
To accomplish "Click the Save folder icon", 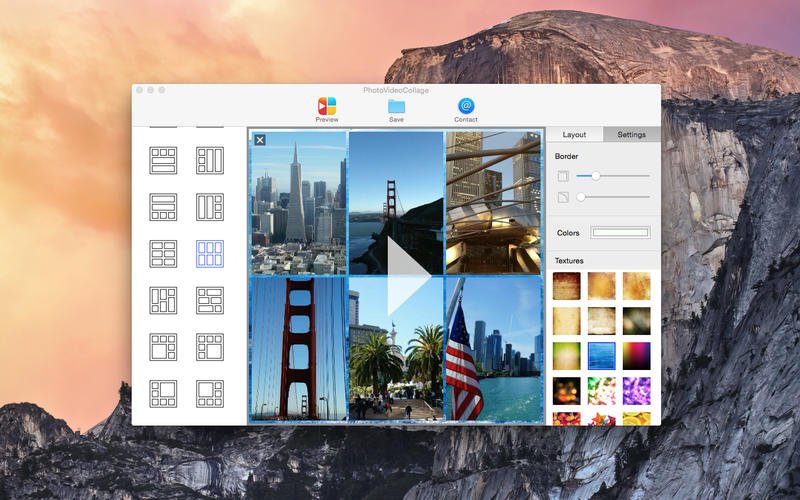I will click(396, 107).
